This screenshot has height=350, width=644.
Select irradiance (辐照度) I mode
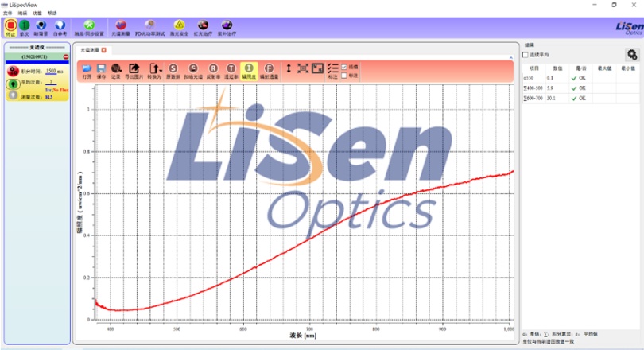tap(249, 71)
